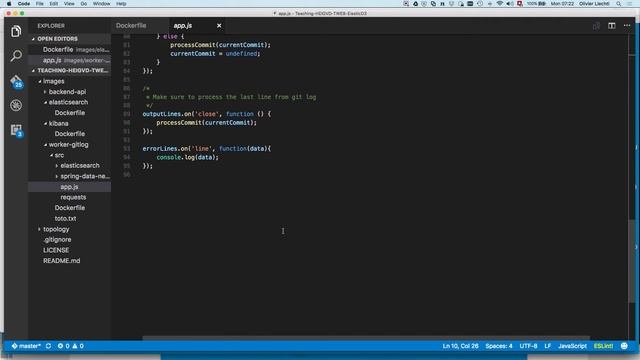Click the open changes icon in editor toolbar
The width and height of the screenshot is (640, 360).
pos(596,26)
